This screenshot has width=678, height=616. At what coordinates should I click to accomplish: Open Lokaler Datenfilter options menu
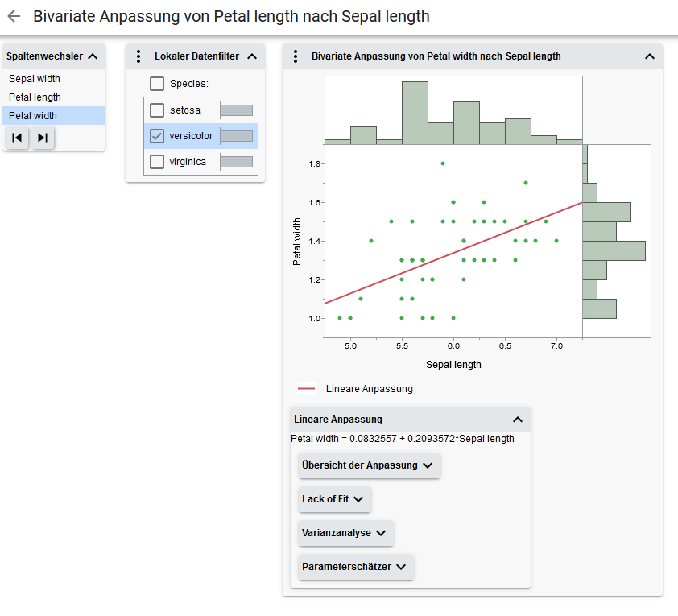138,56
